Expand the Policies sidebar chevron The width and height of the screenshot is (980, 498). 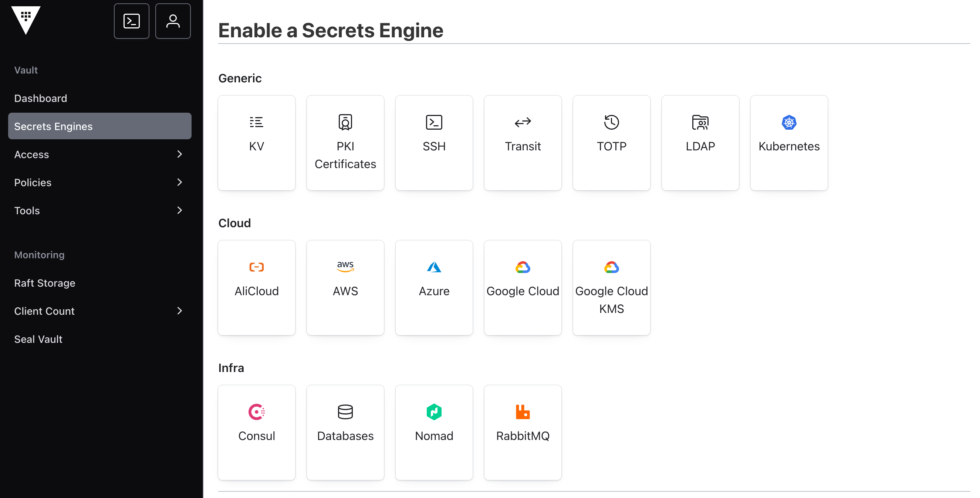coord(180,182)
